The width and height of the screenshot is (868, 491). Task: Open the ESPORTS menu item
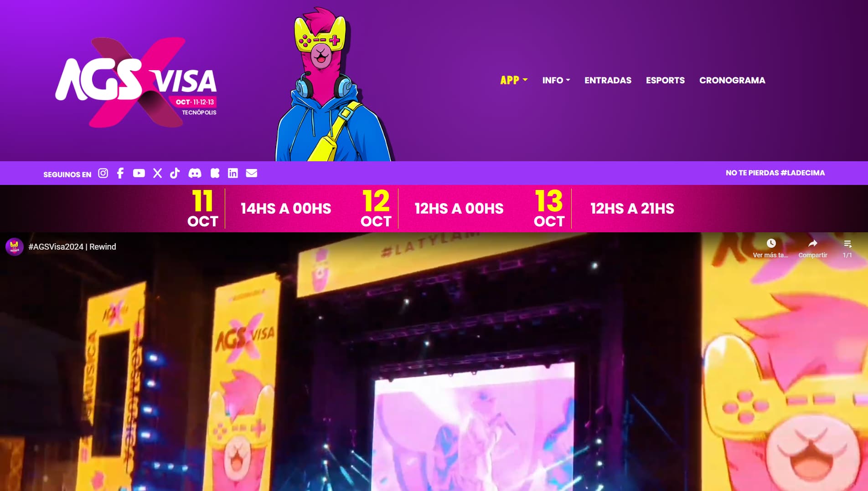[665, 80]
